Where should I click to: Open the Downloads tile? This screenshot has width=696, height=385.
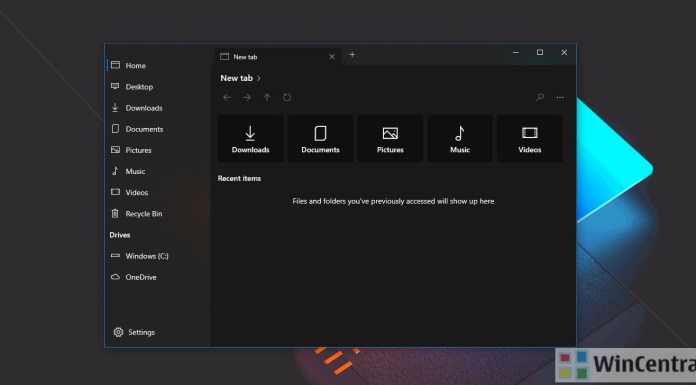(x=250, y=139)
